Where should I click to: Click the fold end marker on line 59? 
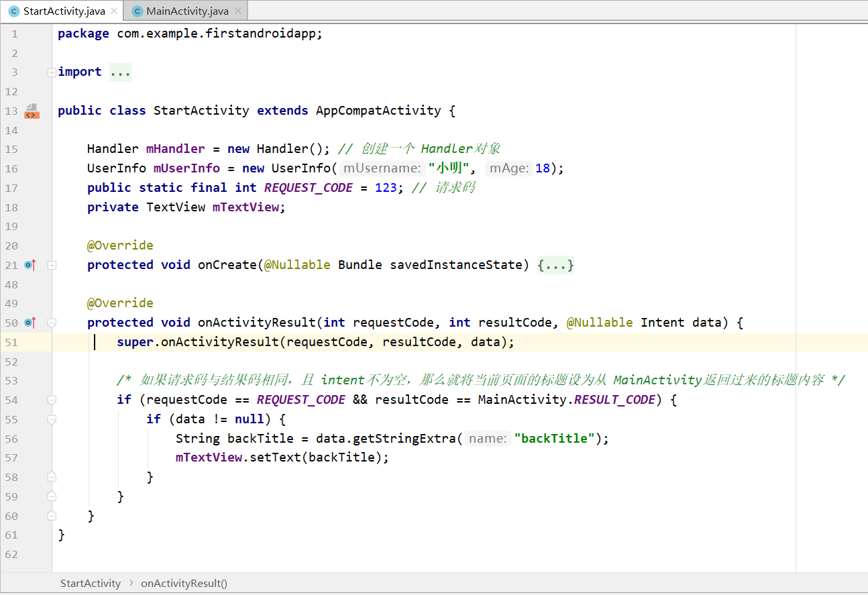[52, 496]
